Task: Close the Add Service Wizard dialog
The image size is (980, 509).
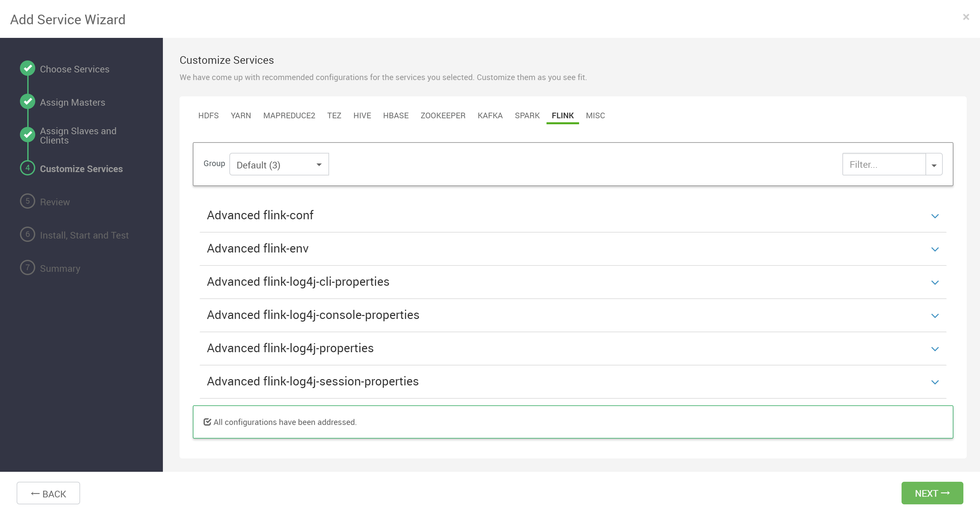Action: [966, 17]
